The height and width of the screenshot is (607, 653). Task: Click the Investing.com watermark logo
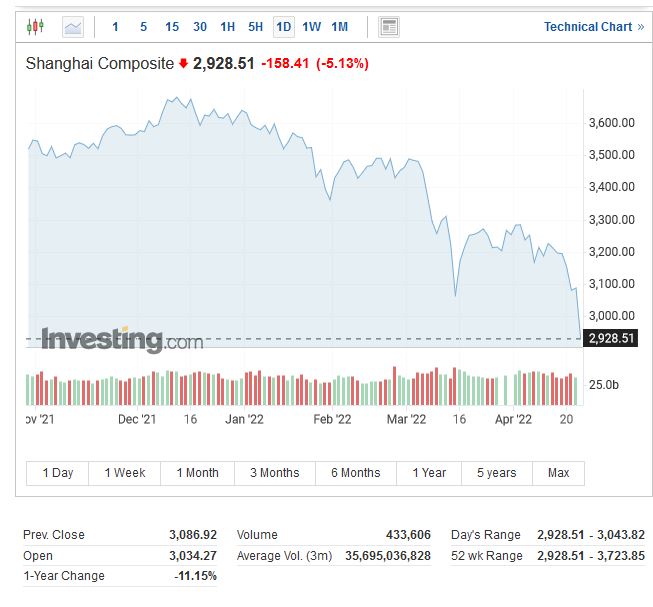(x=121, y=340)
